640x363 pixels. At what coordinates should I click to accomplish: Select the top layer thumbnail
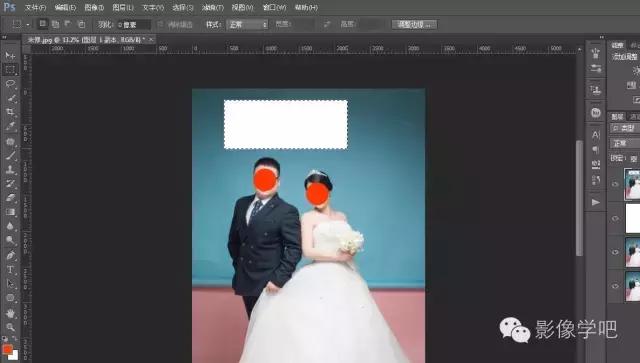pos(632,184)
